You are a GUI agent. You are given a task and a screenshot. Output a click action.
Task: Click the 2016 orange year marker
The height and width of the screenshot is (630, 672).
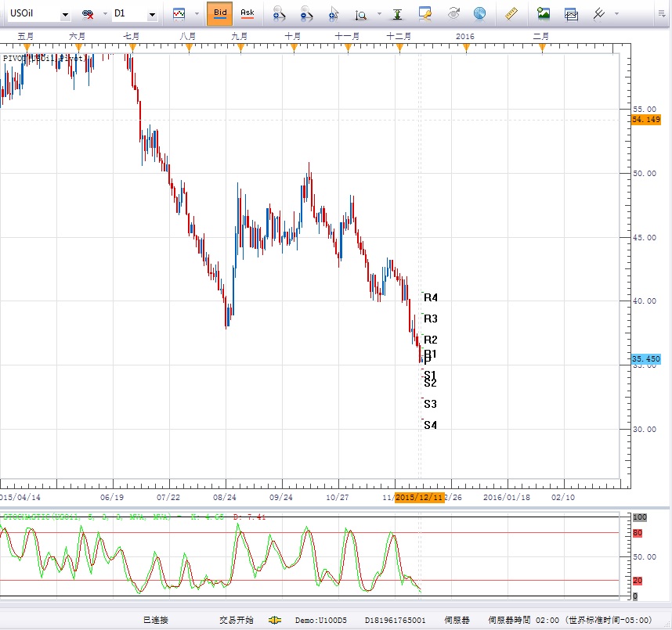(466, 48)
